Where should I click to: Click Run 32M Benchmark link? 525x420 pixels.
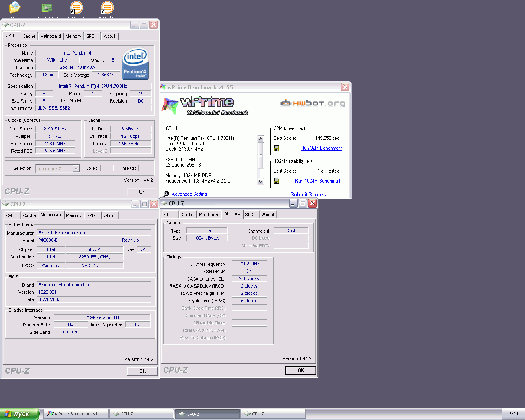321,148
